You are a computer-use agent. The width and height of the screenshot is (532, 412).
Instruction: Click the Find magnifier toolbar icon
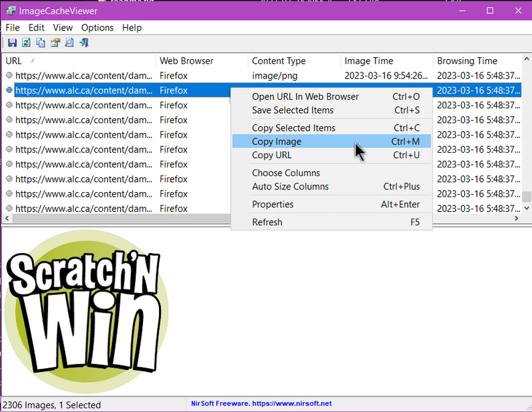(x=69, y=43)
